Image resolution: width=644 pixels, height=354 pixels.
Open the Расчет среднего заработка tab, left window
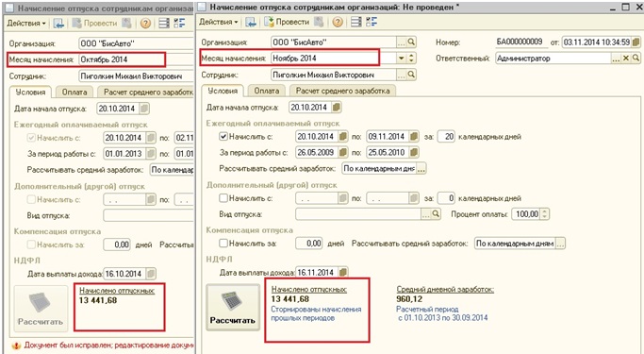coord(146,93)
